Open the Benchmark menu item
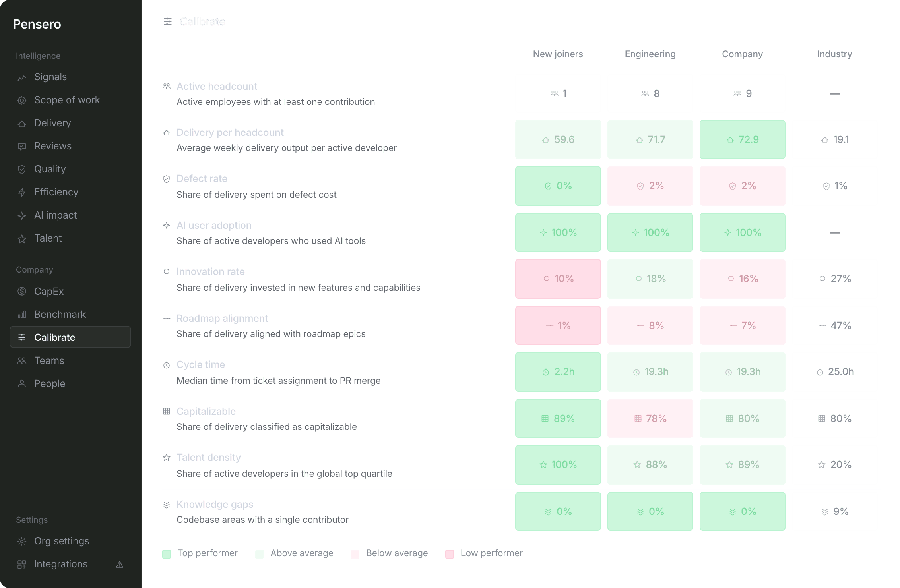 coord(70,315)
